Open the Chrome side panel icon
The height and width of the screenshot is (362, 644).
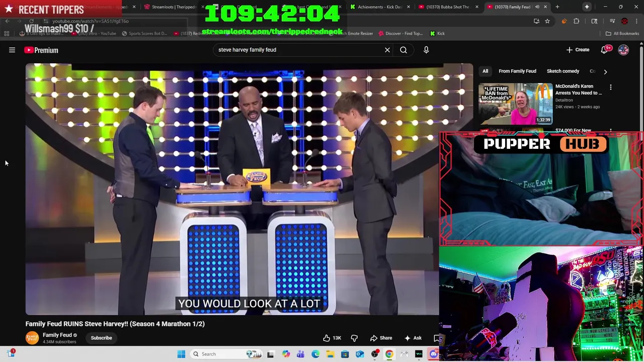pyautogui.click(x=594, y=21)
